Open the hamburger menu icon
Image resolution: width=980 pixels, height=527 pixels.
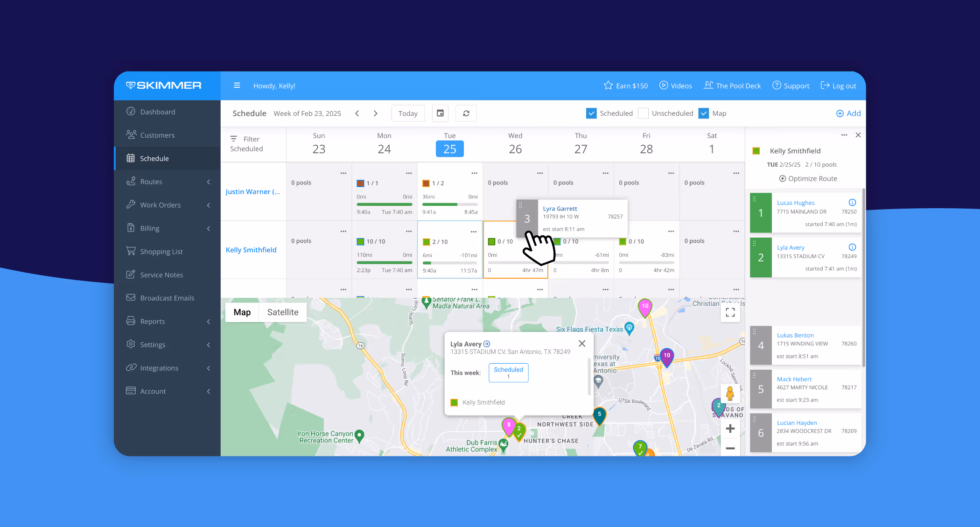(237, 85)
